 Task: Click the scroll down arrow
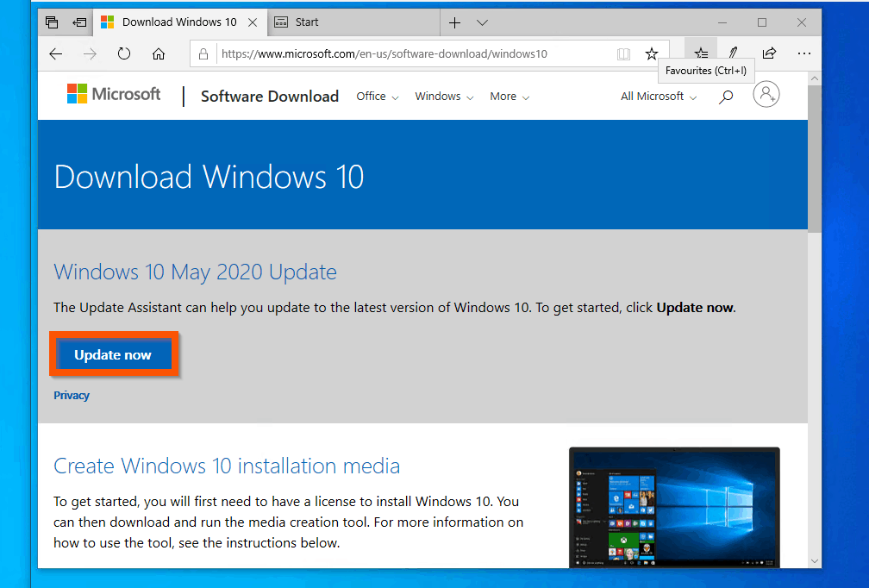pos(815,561)
